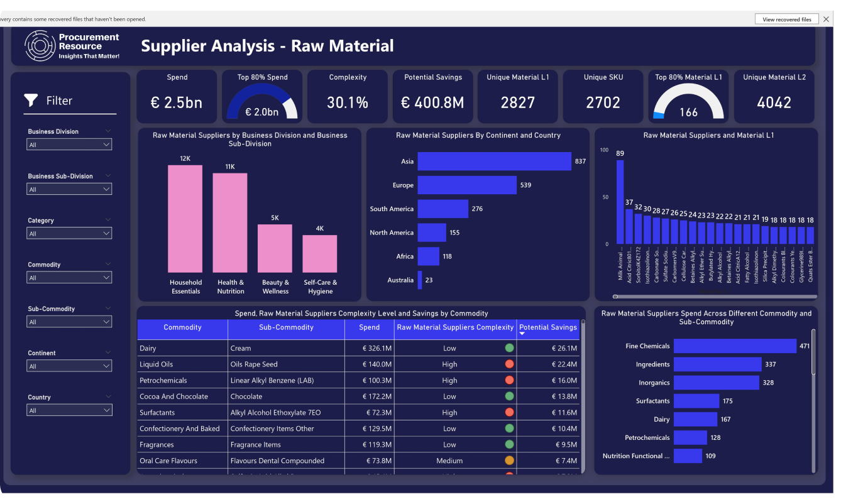Select the Asia bar in continent chart
This screenshot has width=841, height=504.
494,162
